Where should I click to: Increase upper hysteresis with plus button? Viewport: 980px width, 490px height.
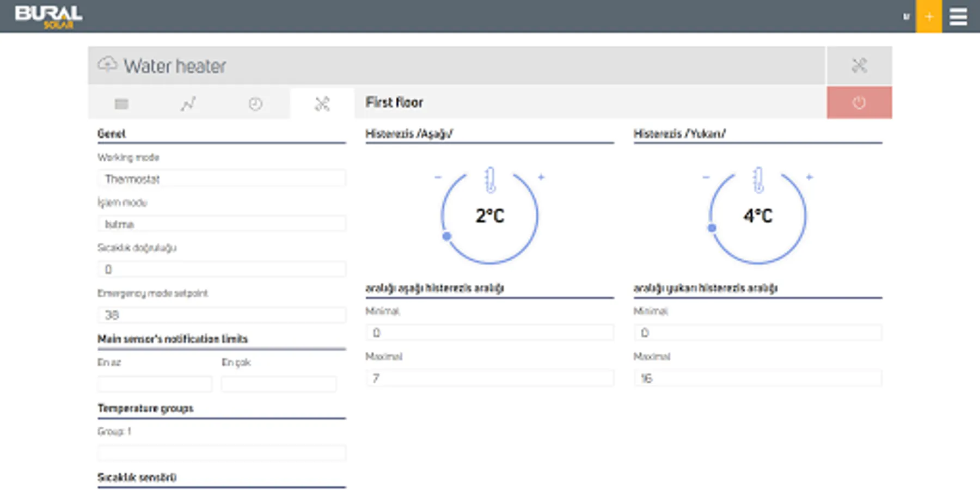click(809, 177)
